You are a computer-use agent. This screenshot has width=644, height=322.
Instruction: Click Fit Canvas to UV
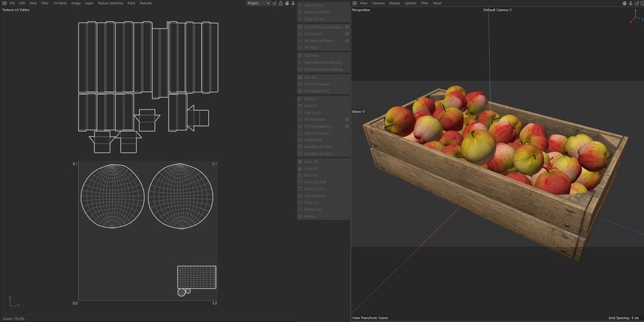click(324, 91)
